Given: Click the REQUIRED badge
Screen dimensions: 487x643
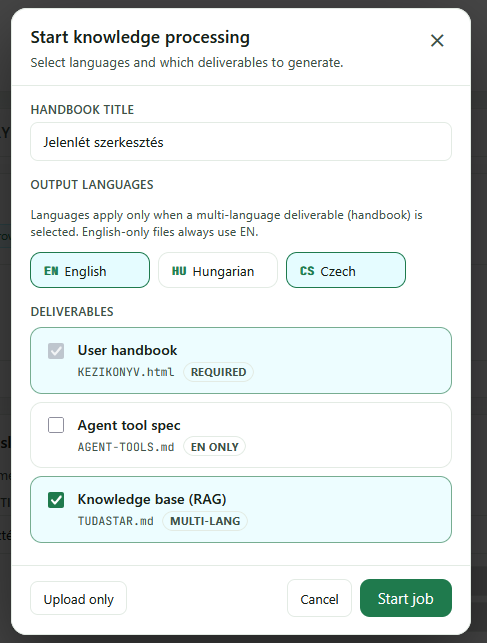Looking at the screenshot, I should [x=218, y=372].
